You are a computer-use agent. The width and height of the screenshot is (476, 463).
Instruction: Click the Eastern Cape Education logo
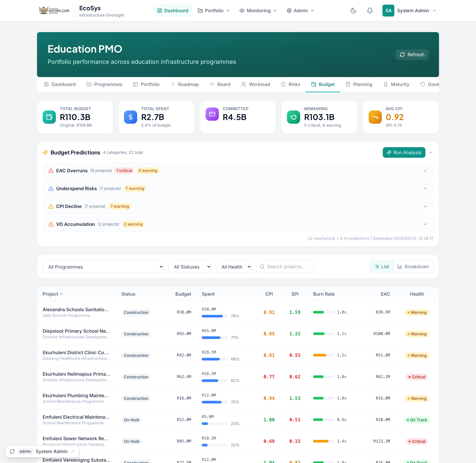[54, 10]
